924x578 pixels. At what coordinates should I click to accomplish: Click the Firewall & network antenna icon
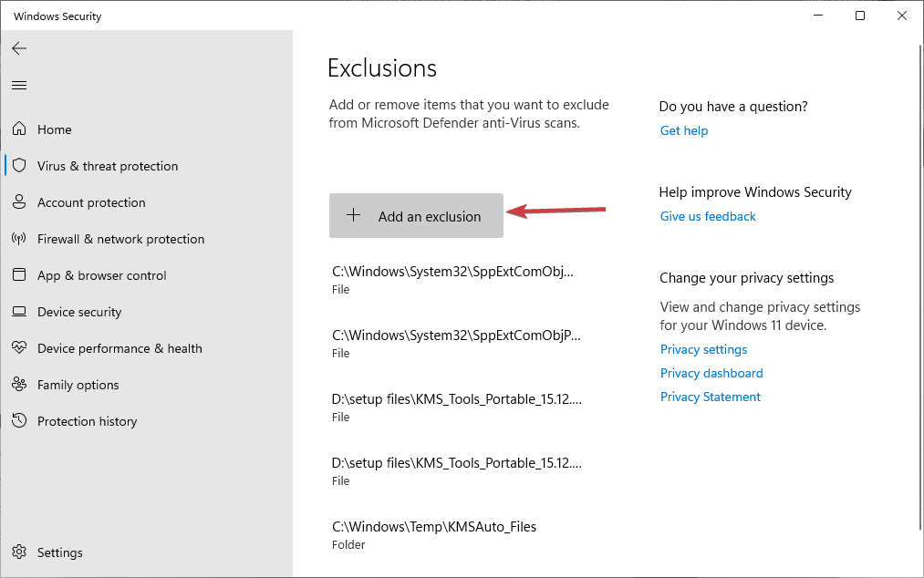[x=19, y=238]
